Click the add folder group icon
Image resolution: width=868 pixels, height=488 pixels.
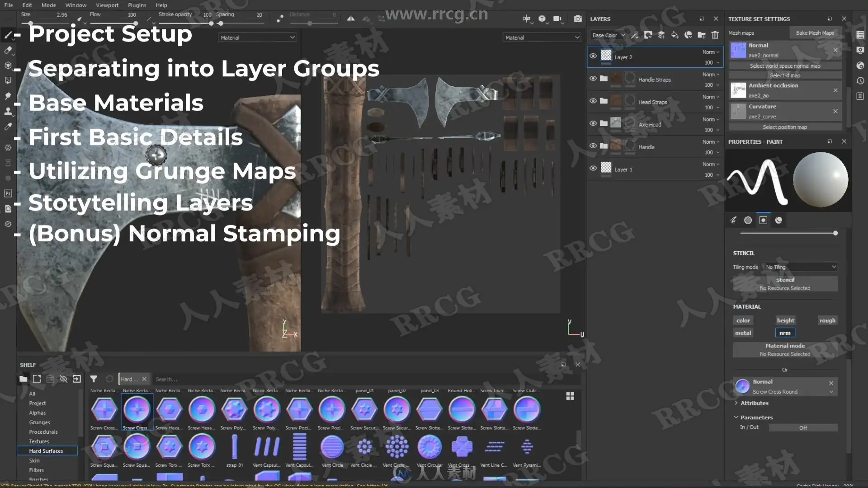click(x=702, y=35)
